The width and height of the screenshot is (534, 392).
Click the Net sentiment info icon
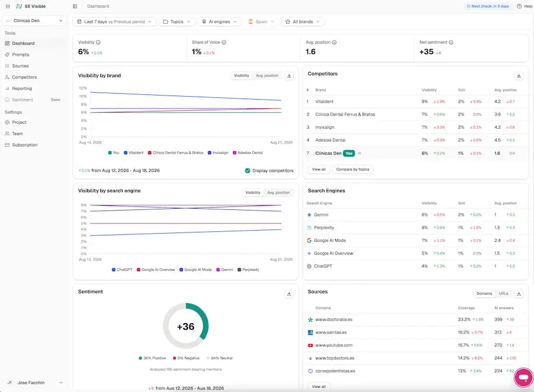pos(451,42)
